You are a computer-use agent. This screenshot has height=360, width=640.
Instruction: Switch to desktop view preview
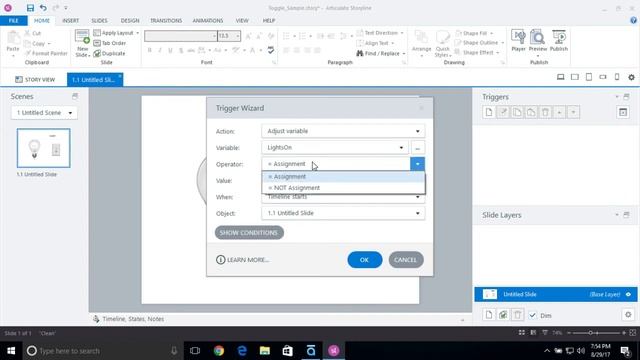[x=560, y=77]
